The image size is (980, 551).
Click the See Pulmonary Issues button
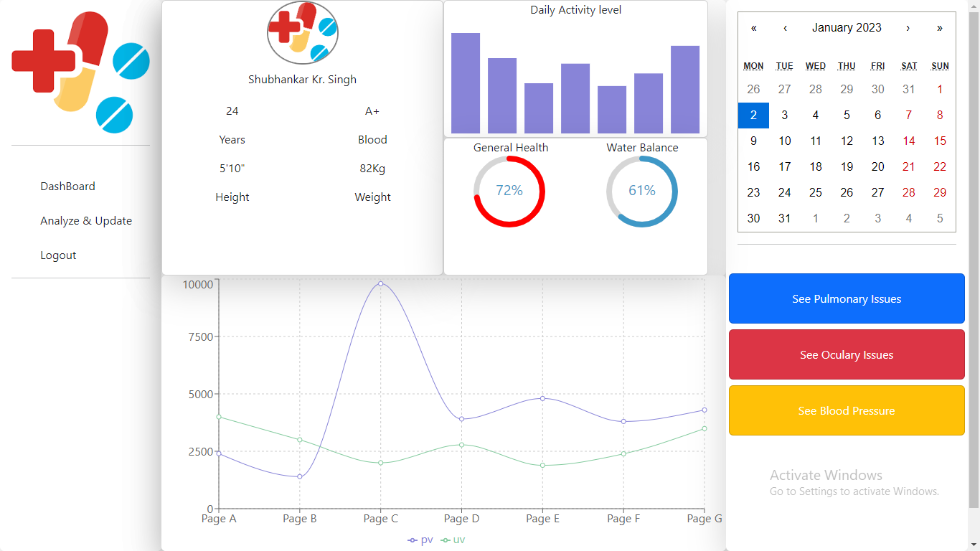pyautogui.click(x=847, y=298)
